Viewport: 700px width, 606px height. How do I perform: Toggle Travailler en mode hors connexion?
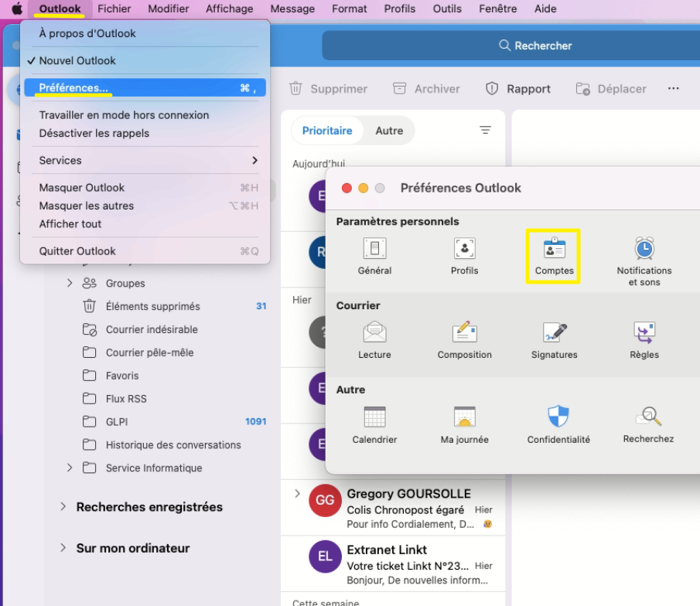click(145, 114)
